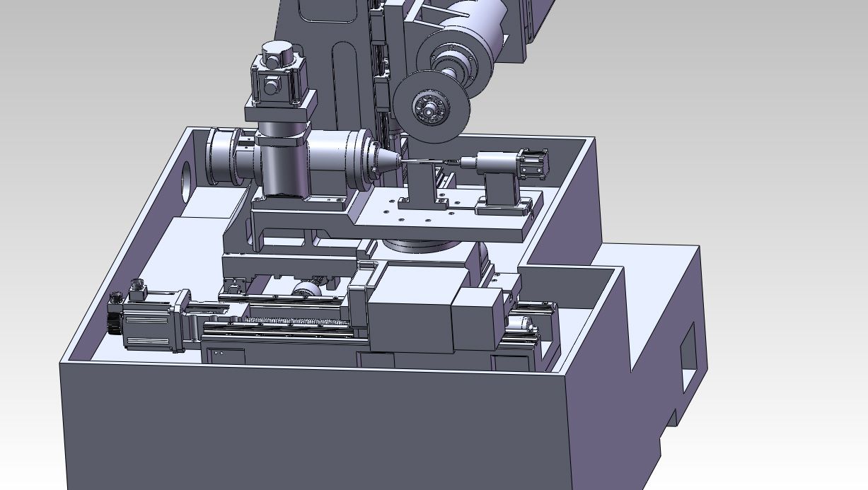868x490 pixels.
Task: Click the smaller cover block beside slide
Action: tap(477, 318)
